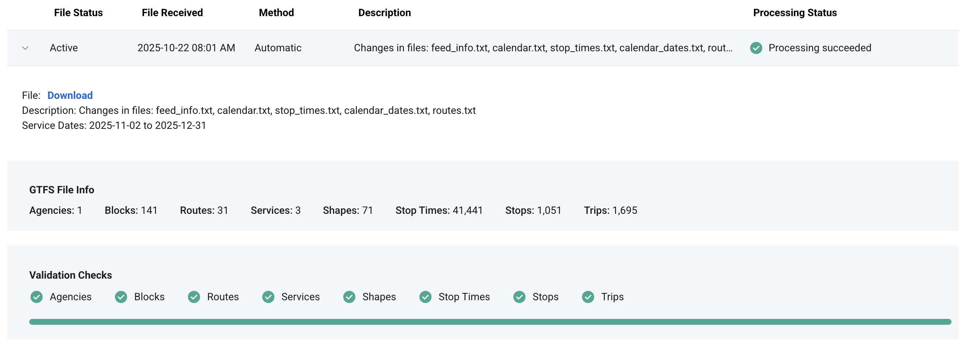Click the Processing Status column header

(x=795, y=13)
